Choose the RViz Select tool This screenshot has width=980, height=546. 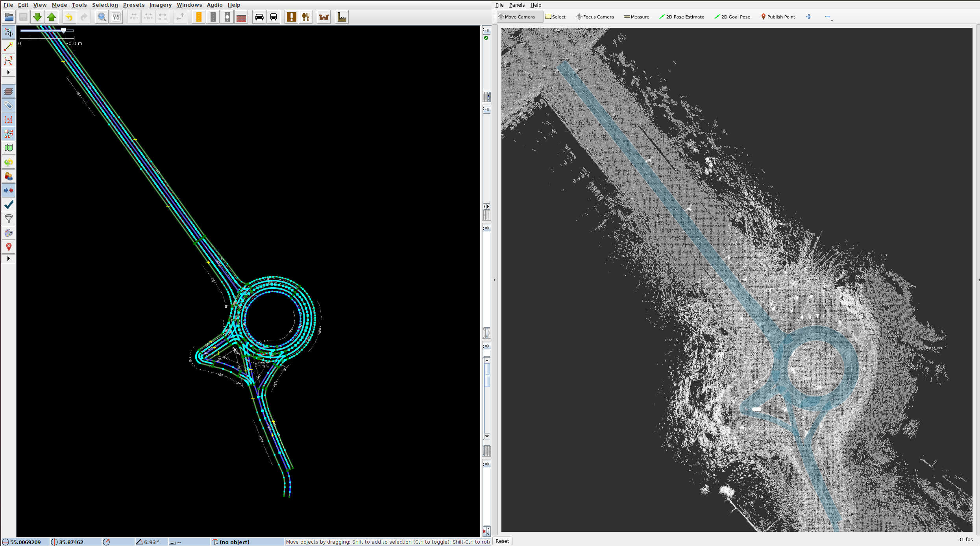(x=555, y=17)
